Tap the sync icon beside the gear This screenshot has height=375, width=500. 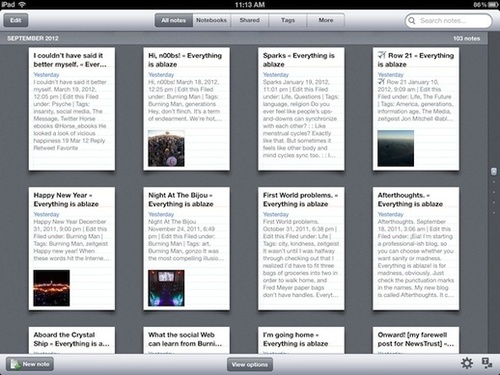coord(487,363)
